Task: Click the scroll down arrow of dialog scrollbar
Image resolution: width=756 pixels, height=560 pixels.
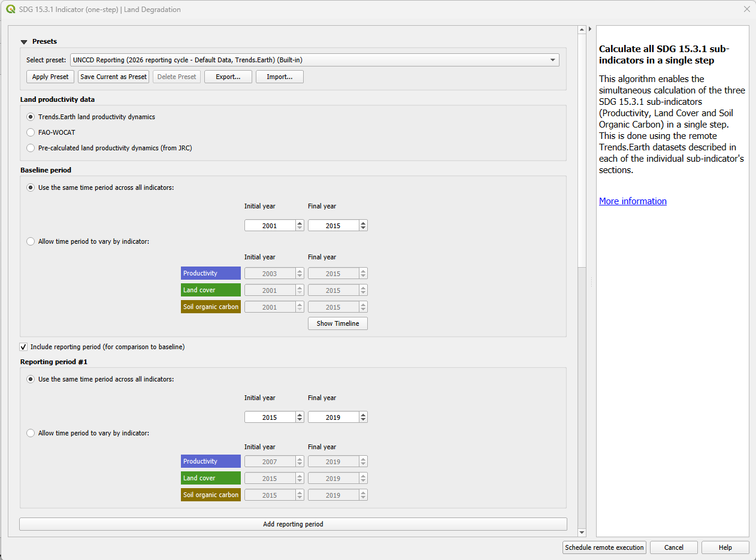Action: tap(582, 532)
